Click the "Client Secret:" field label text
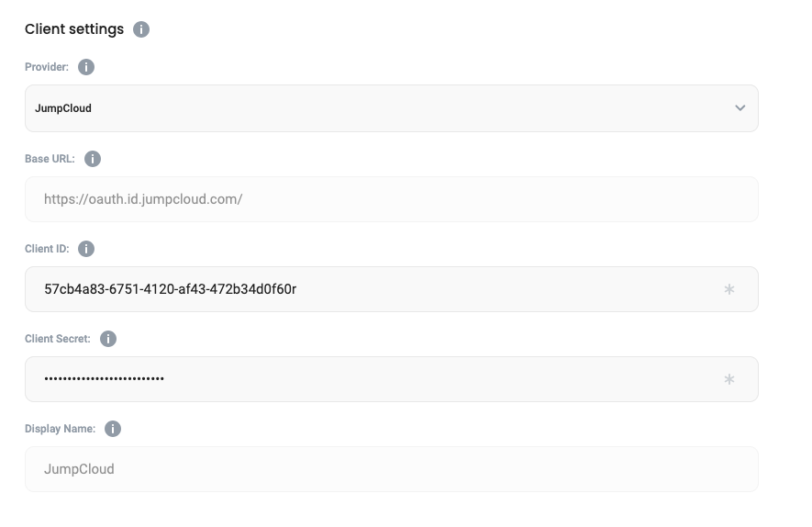The image size is (812, 527). coord(58,339)
